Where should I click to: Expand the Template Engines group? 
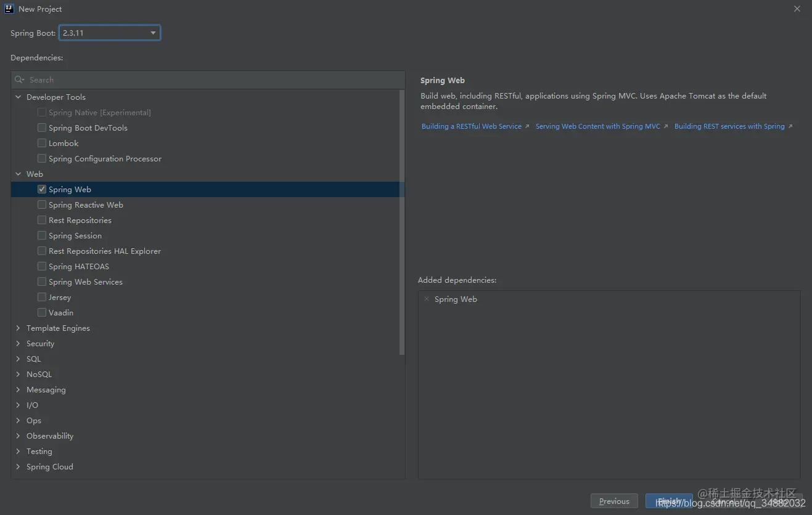click(x=18, y=328)
